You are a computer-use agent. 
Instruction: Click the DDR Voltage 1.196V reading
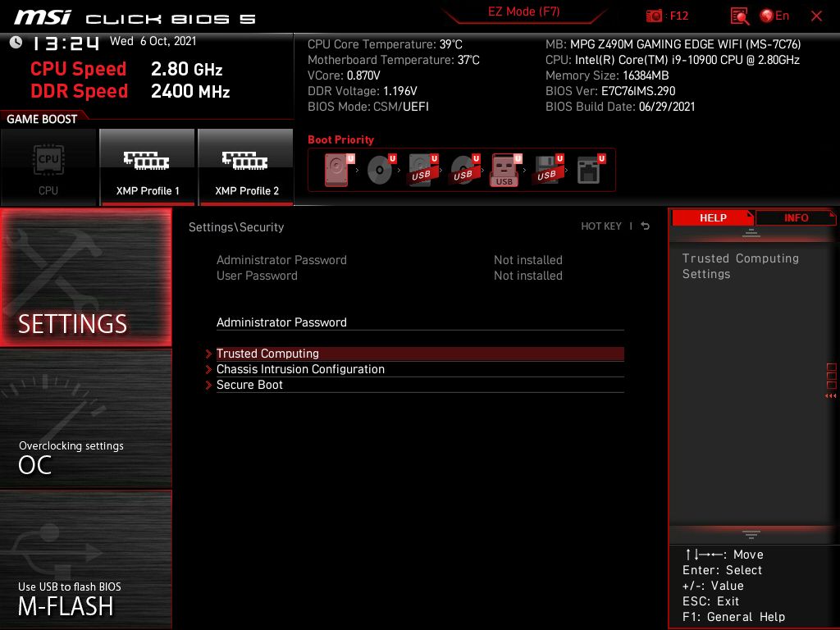[x=362, y=91]
